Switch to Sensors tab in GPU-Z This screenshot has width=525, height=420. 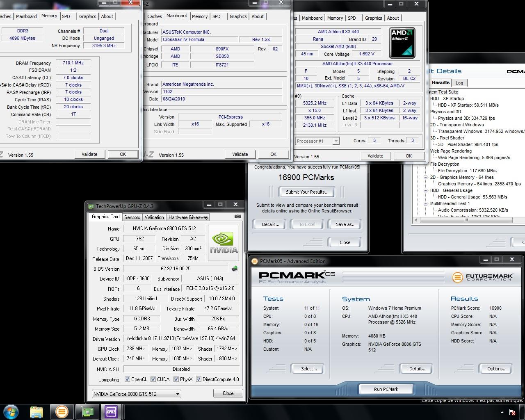132,217
